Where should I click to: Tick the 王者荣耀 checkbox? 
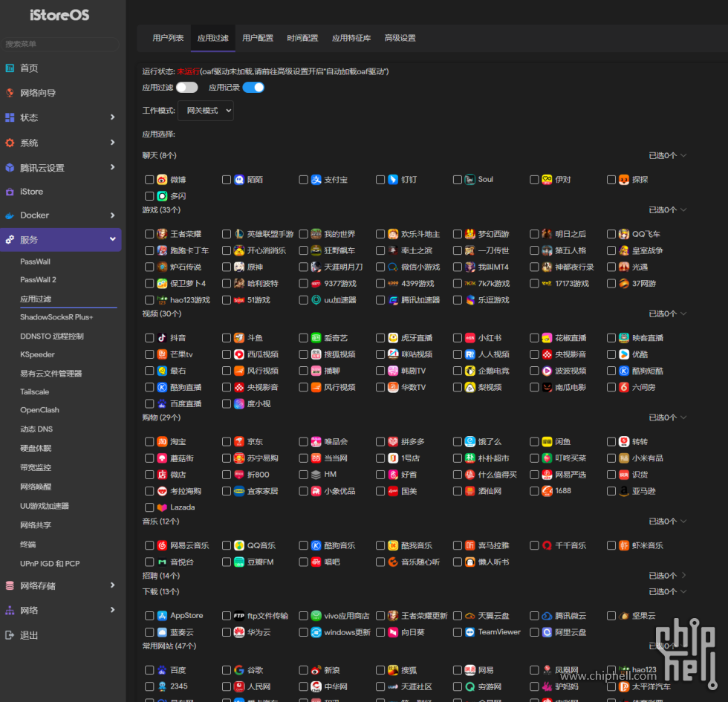click(x=149, y=234)
